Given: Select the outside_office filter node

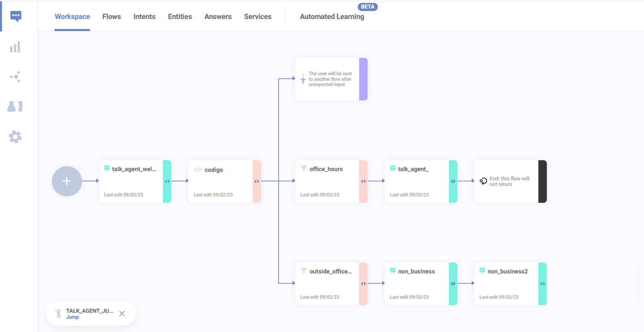Looking at the screenshot, I should click(x=327, y=284).
